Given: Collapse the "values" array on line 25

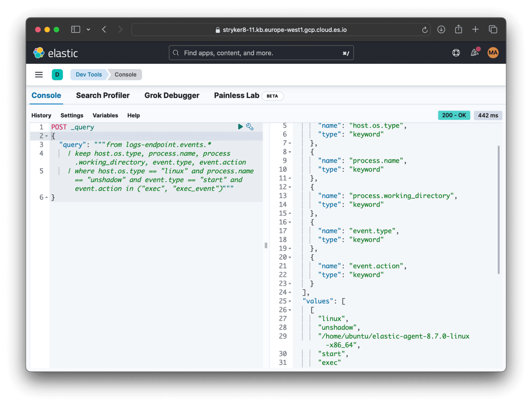Looking at the screenshot, I should pos(290,302).
